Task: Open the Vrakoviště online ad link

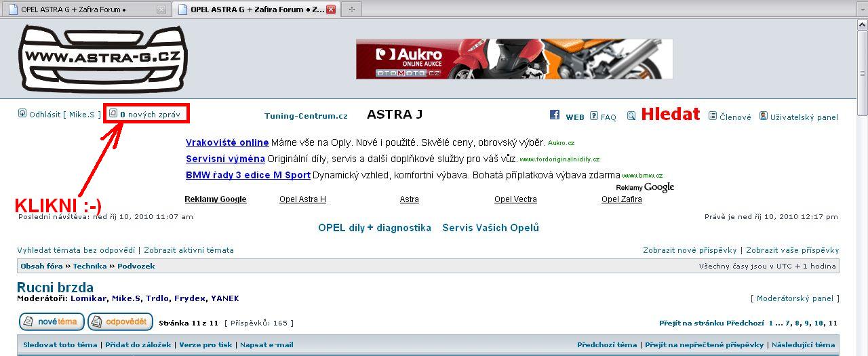Action: point(227,142)
